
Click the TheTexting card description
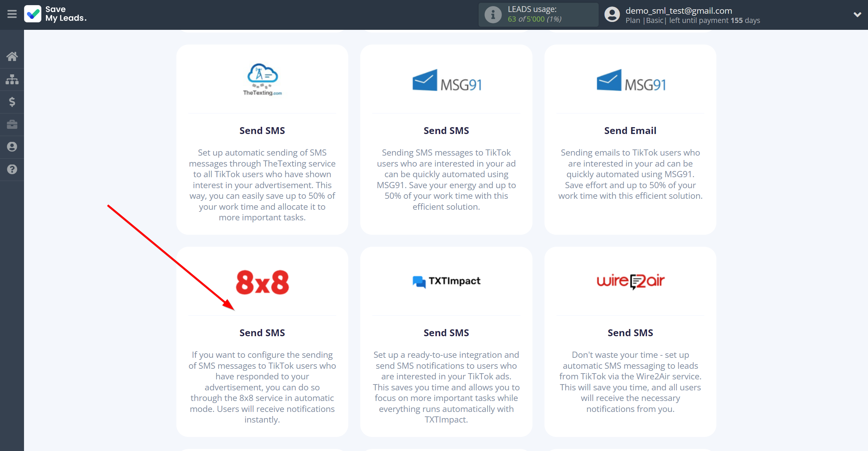(262, 185)
